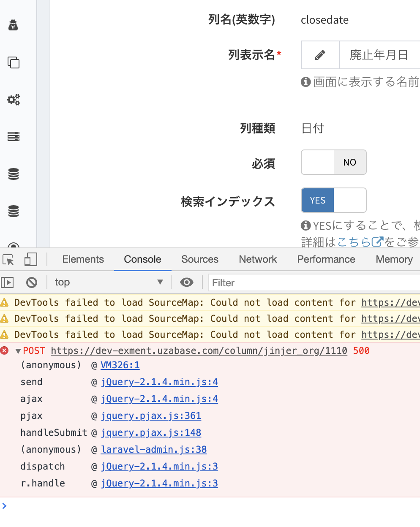
Task: Open jquery.pjax.js:361 source link
Action: tap(151, 416)
